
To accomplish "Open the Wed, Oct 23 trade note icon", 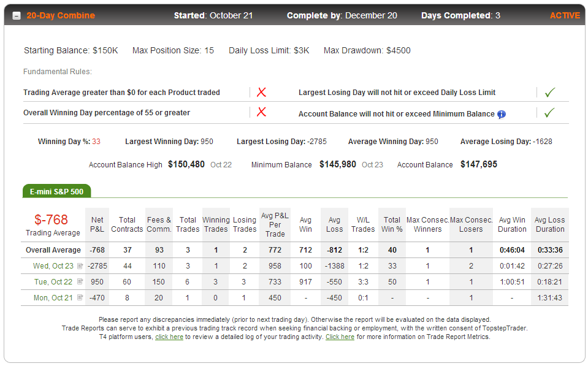I will click(80, 266).
